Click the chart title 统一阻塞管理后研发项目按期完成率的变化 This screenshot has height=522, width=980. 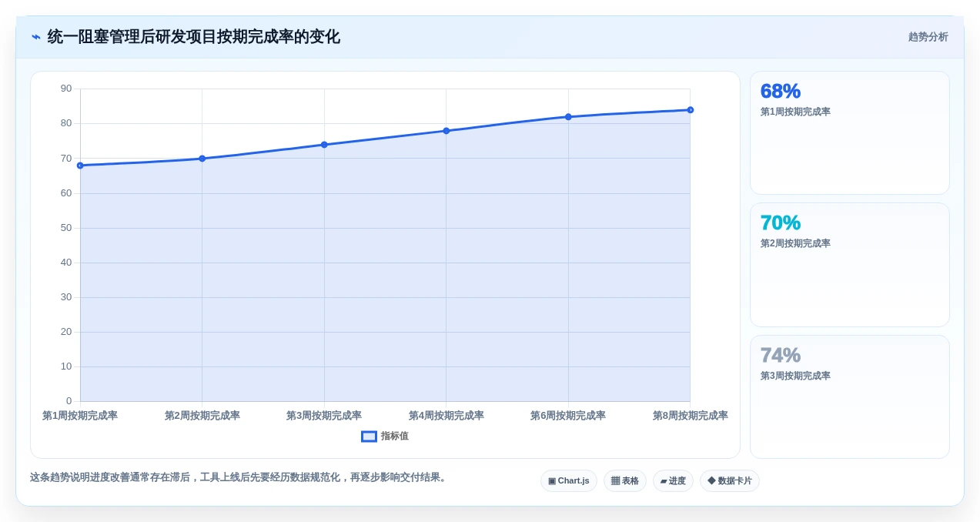pyautogui.click(x=193, y=37)
